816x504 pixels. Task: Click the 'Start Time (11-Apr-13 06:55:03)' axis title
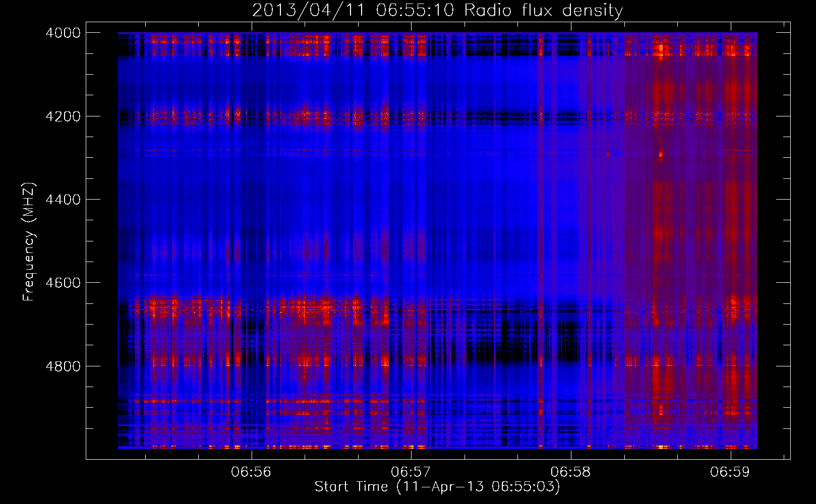tap(437, 487)
